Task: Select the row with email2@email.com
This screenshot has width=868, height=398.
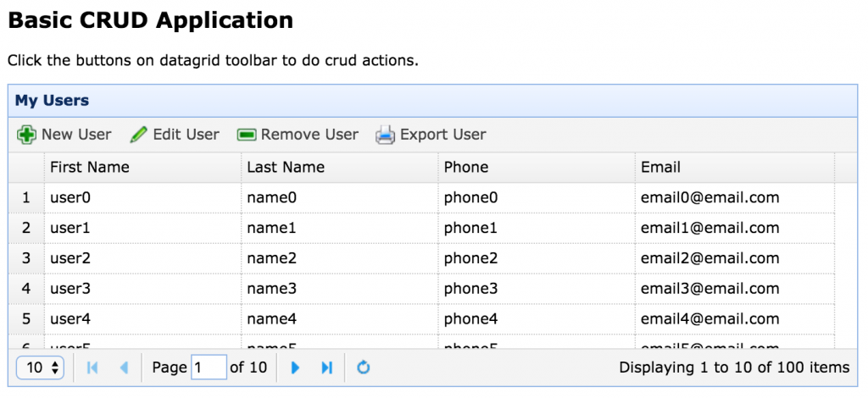Action: pos(709,258)
